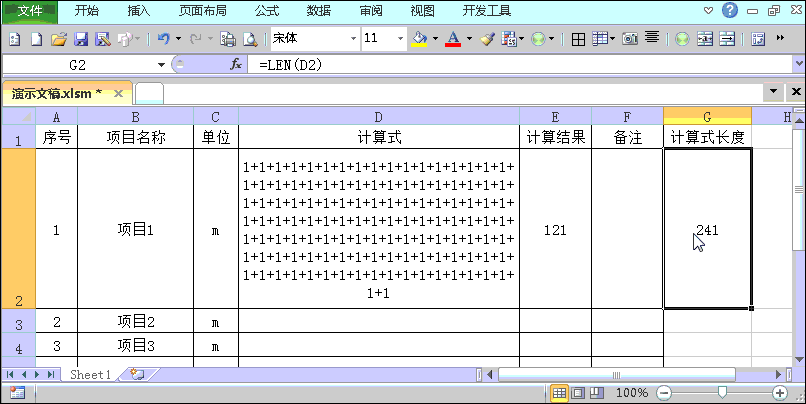Screen dimensions: 806x404
Task: Click the Undo arrow icon
Action: coord(163,39)
